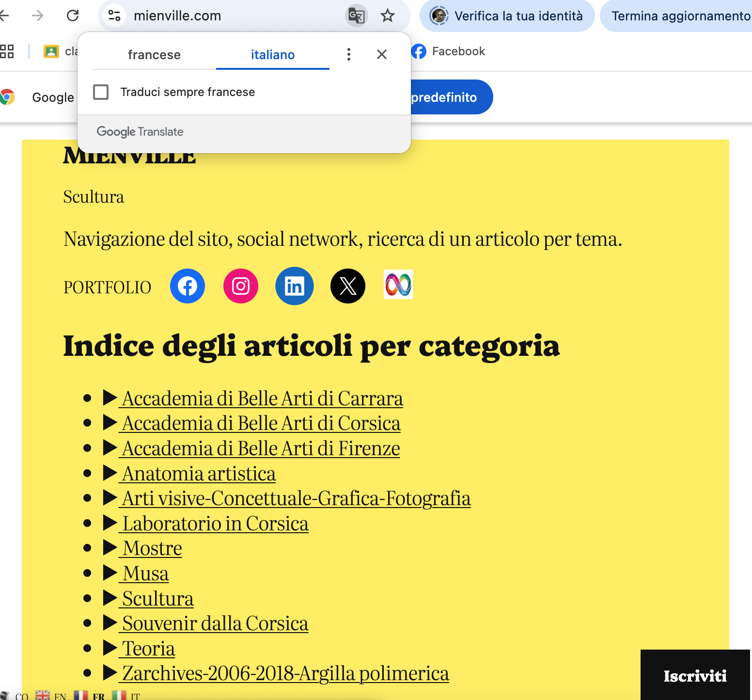Expand the Arti visive-Concettuale-Grafica-Fotografia triangle

pos(110,498)
